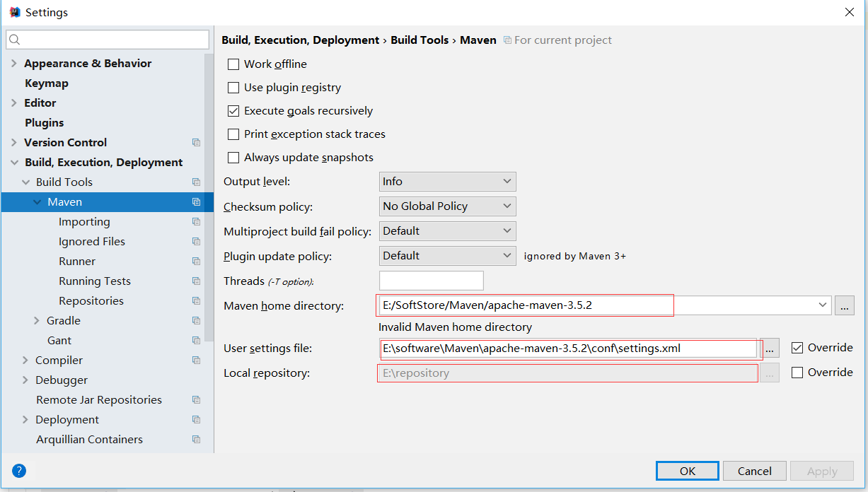The height and width of the screenshot is (492, 868).
Task: Select Arquillian Containers
Action: pos(89,440)
